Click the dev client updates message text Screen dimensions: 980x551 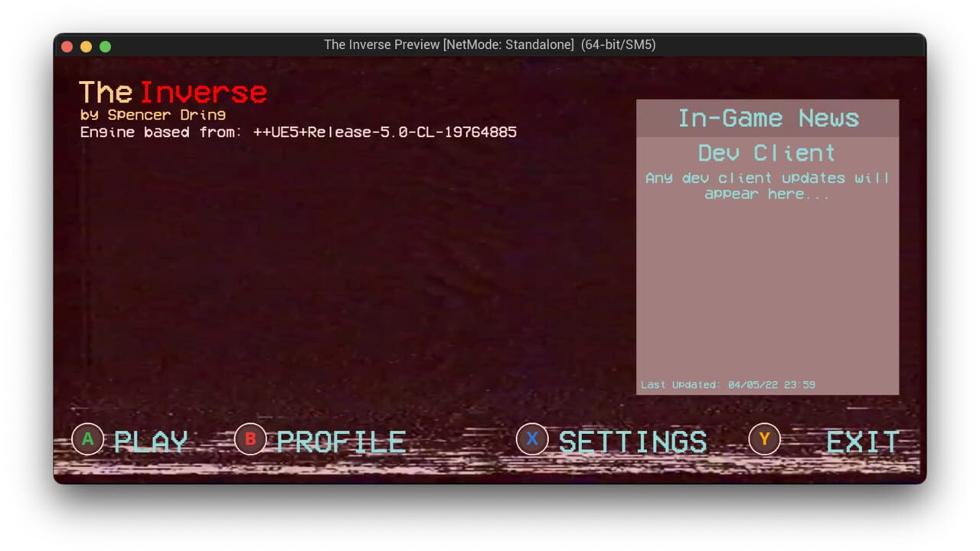767,186
